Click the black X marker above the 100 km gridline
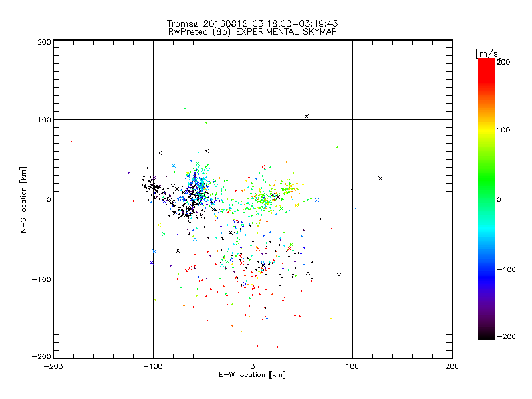Viewport: 532px width, 399px height. click(x=307, y=116)
